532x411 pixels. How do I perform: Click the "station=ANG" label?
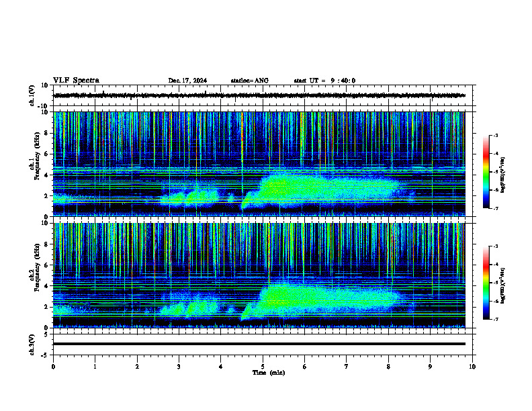coord(249,81)
